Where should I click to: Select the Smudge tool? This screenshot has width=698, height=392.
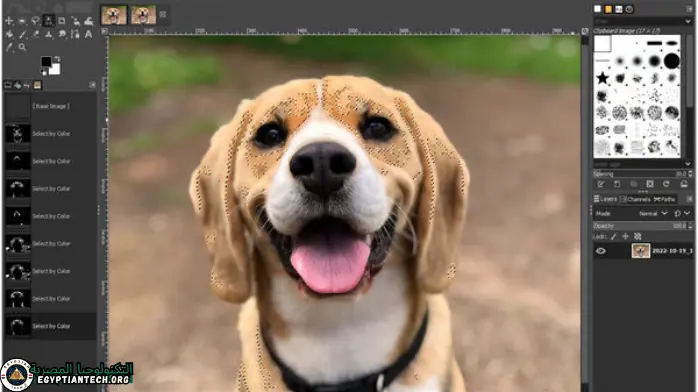[62, 34]
